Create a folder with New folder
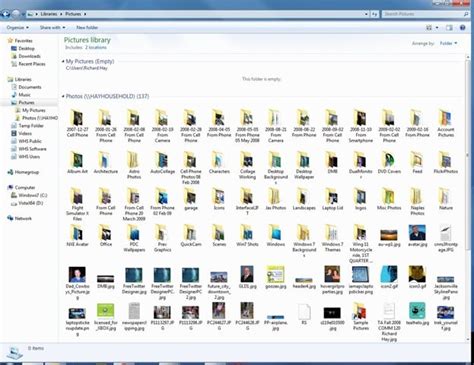The width and height of the screenshot is (474, 365). (87, 28)
